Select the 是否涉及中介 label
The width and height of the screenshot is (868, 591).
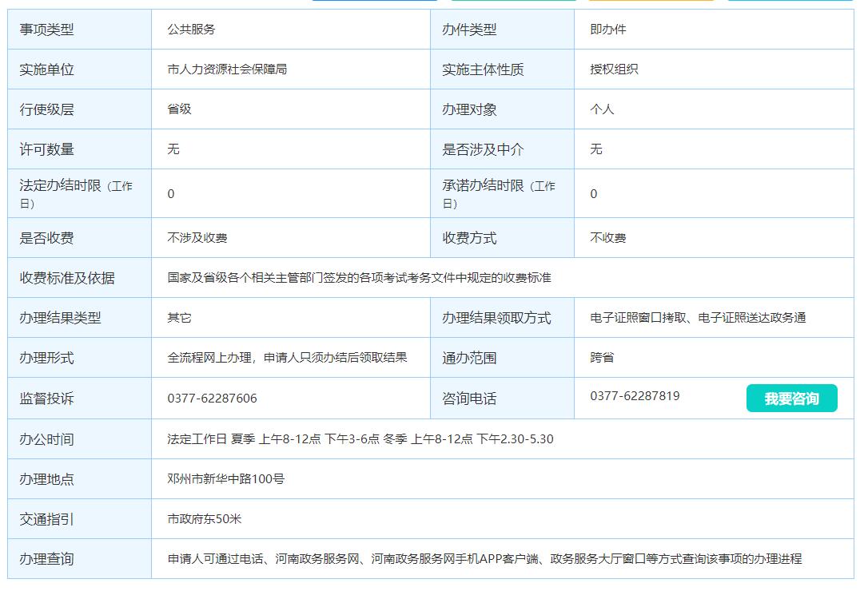coord(483,149)
